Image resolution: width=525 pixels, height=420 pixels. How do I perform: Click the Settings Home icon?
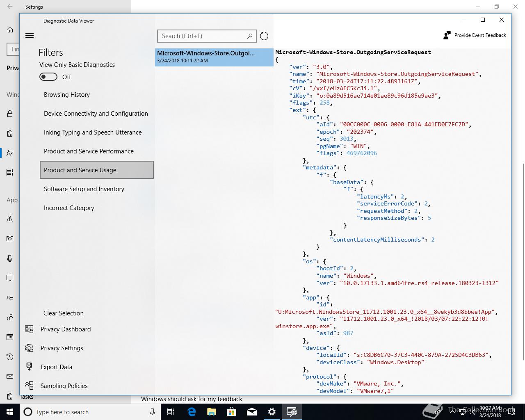(x=10, y=30)
